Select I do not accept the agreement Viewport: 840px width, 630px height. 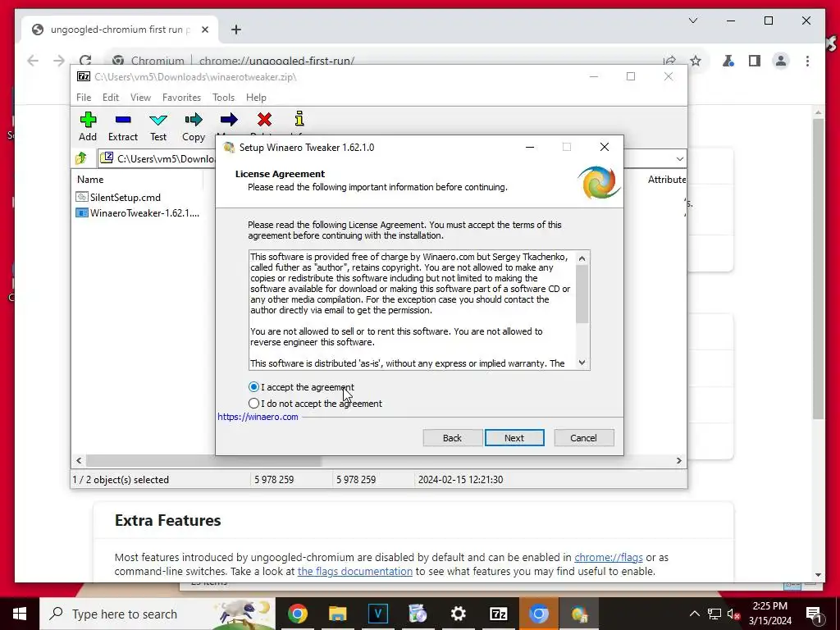pyautogui.click(x=315, y=404)
